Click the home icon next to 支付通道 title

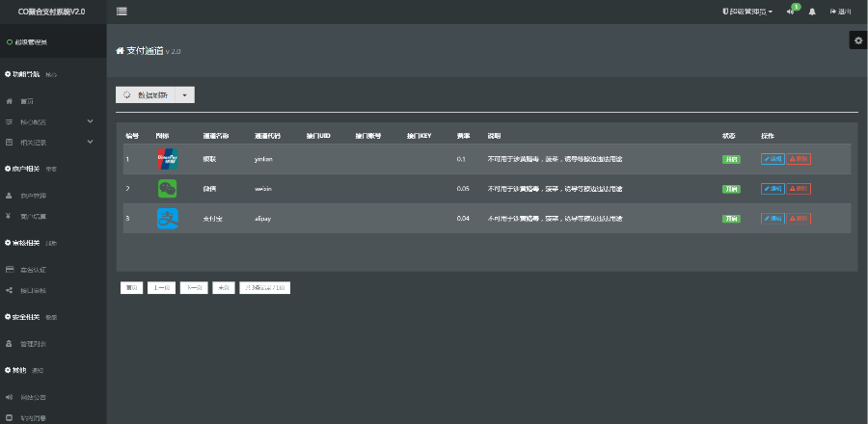pos(120,51)
